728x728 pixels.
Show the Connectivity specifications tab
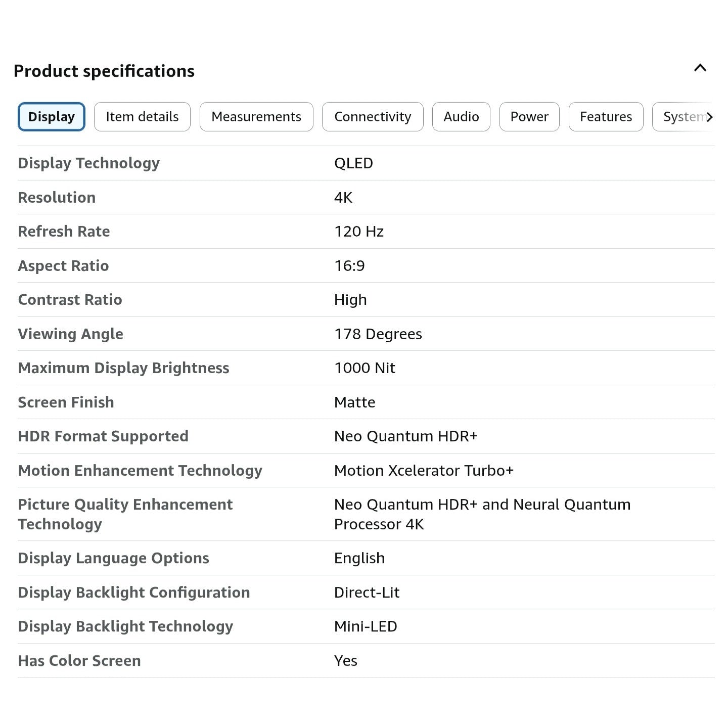(373, 117)
